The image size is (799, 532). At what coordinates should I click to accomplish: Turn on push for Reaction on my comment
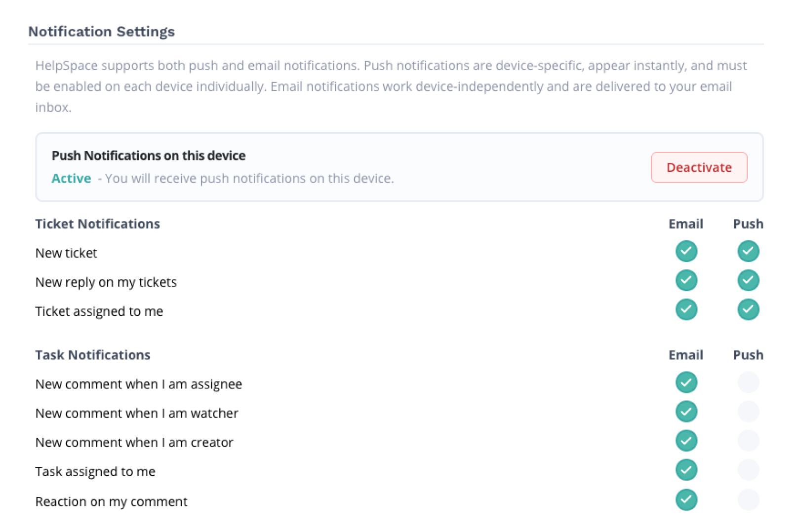(x=748, y=499)
